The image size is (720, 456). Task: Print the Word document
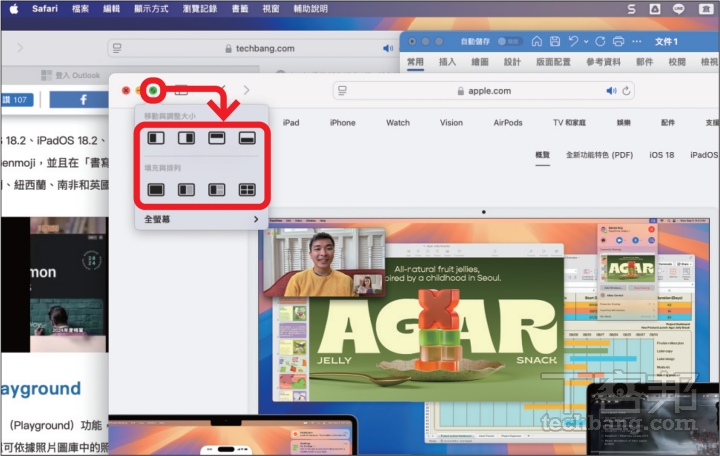pos(619,41)
